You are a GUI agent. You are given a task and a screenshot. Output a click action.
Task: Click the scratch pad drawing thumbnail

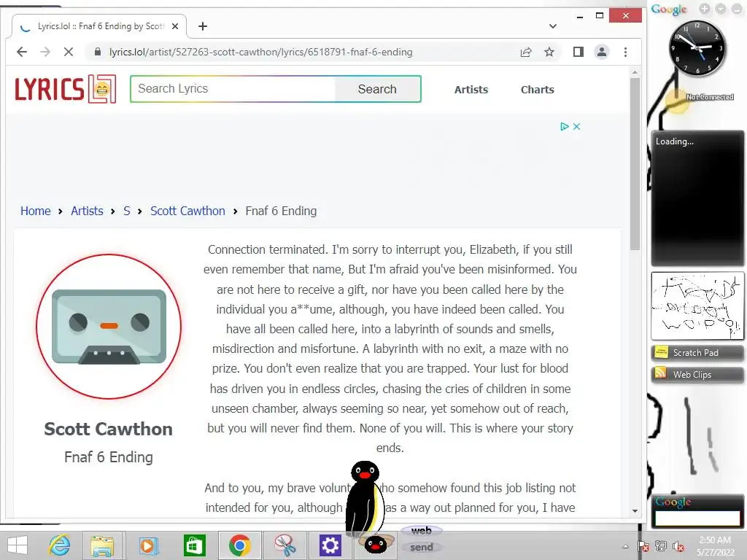click(697, 306)
